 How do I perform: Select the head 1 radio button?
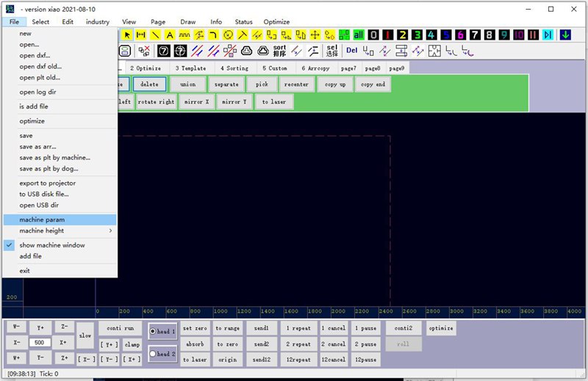(153, 331)
